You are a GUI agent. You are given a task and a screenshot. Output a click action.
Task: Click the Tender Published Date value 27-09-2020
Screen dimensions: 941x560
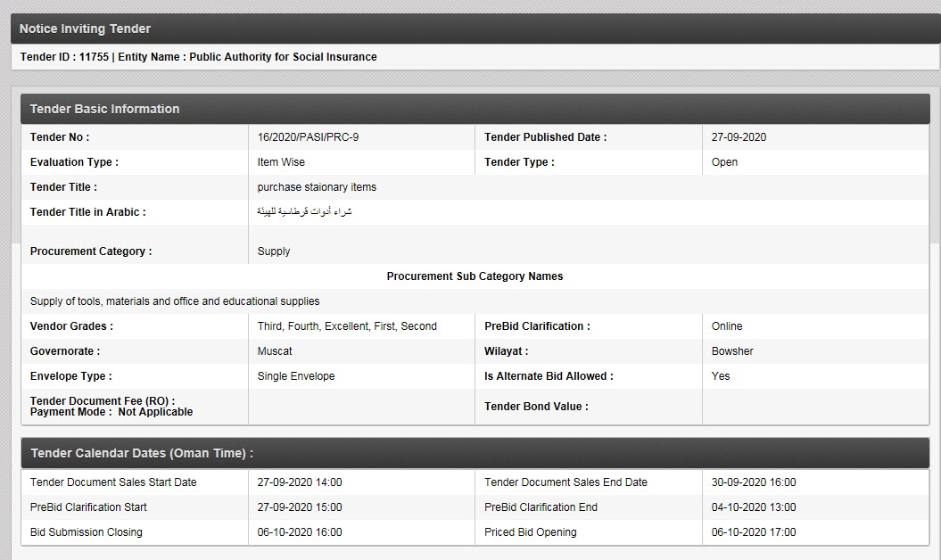739,137
